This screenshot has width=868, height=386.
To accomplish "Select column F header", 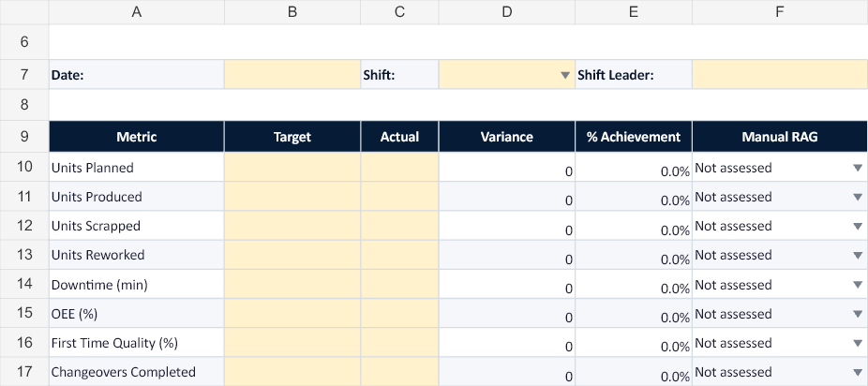I will click(780, 12).
